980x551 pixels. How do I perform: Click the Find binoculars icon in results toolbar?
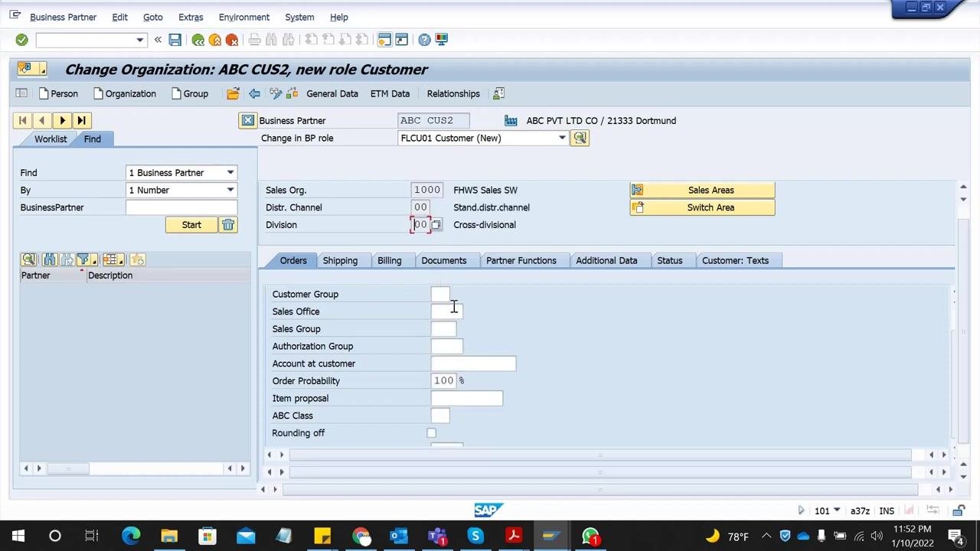(49, 259)
